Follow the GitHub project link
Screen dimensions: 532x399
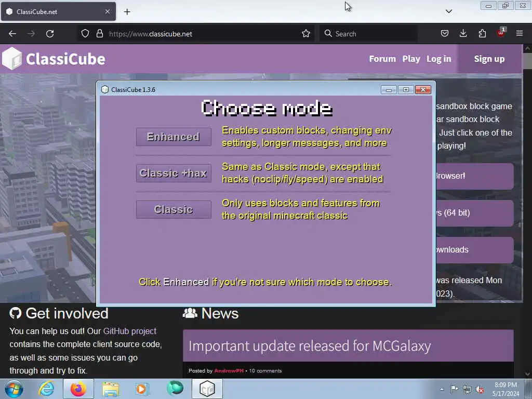(x=129, y=331)
